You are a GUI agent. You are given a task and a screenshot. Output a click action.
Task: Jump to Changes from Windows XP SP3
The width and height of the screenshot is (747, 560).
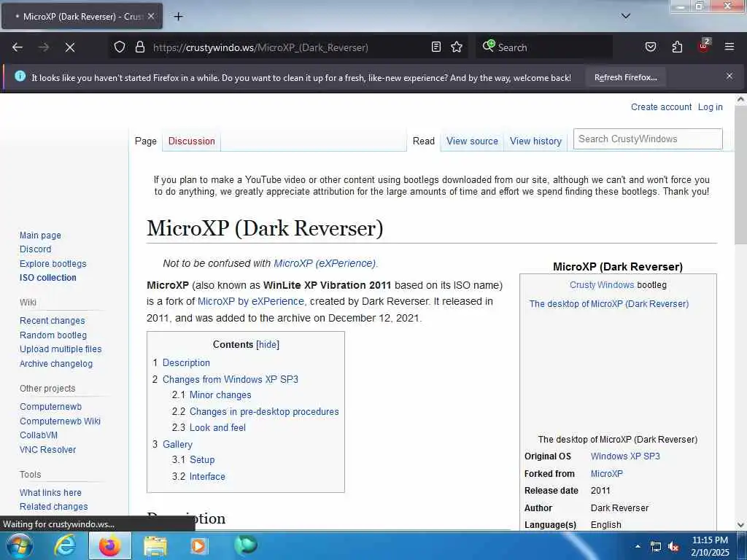230,379
